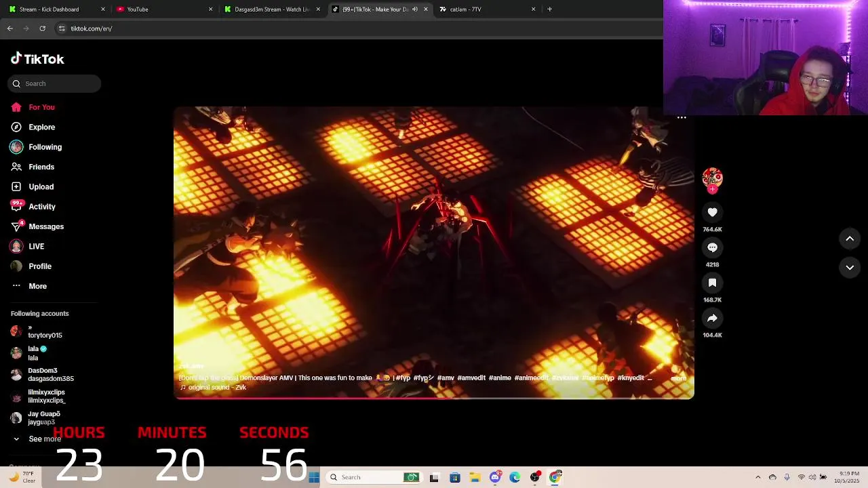The width and height of the screenshot is (868, 488).
Task: Open File Explorer from the taskbar
Action: point(475,477)
